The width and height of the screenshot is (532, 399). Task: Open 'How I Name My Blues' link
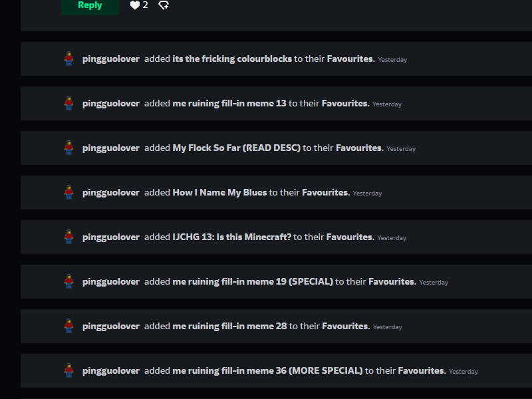[219, 193]
